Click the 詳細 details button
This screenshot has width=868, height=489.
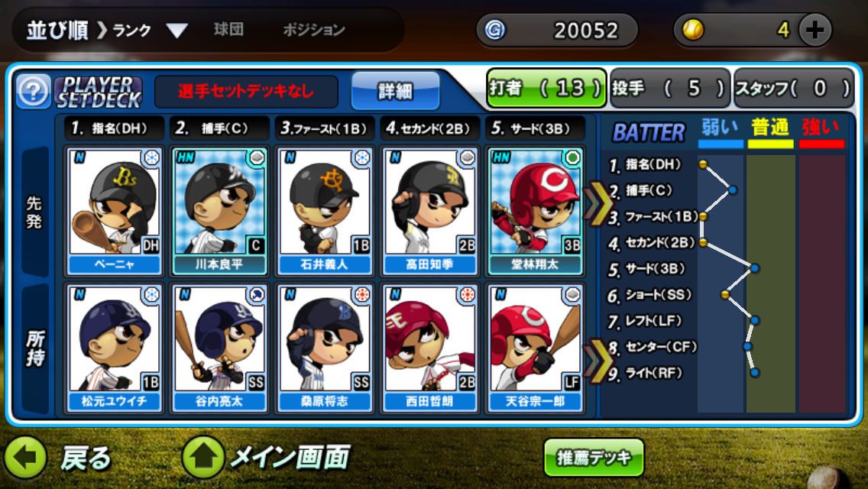395,91
